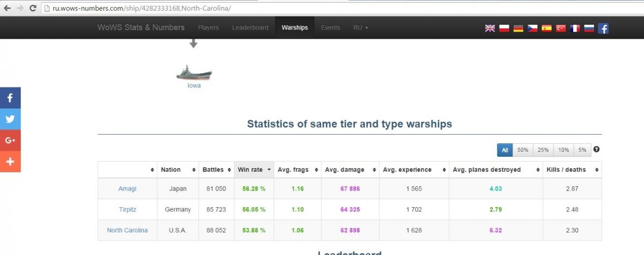
Task: Sort table by Avg. damage column
Action: tap(349, 170)
